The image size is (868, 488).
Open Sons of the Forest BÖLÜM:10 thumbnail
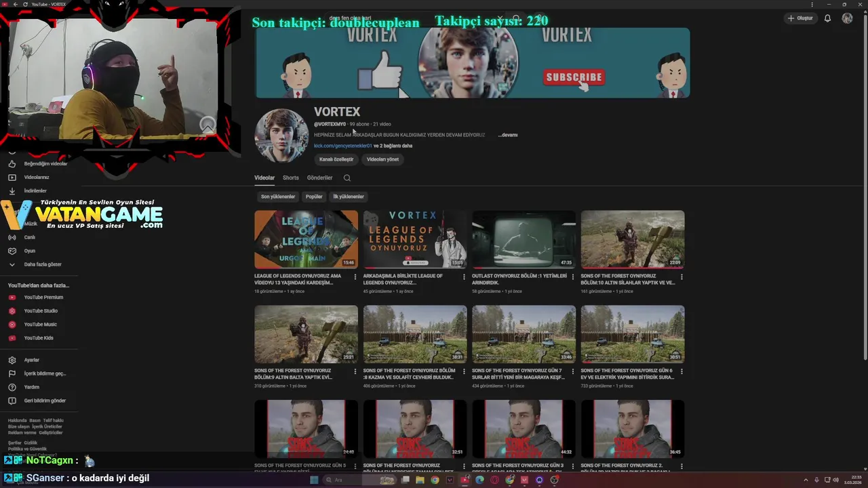[633, 239]
